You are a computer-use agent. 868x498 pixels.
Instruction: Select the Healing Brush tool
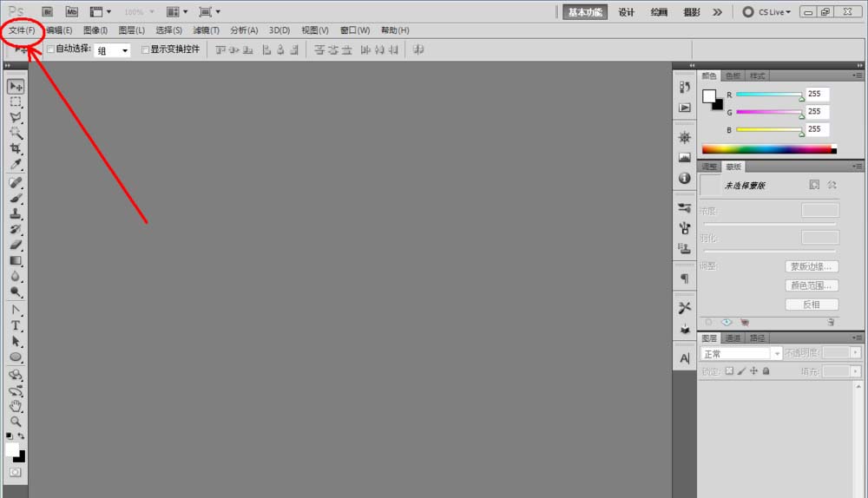point(16,182)
